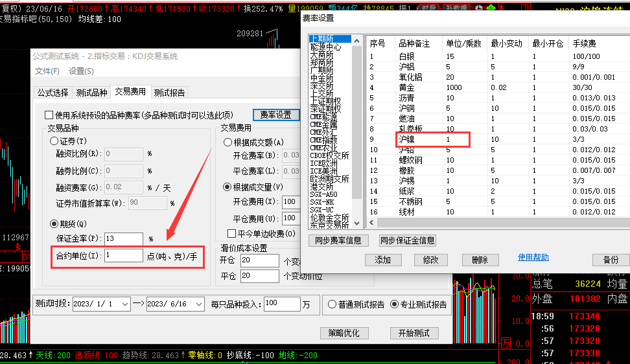630x364 pixels.
Task: Select 普通测试报告 radio button
Action: pyautogui.click(x=332, y=304)
